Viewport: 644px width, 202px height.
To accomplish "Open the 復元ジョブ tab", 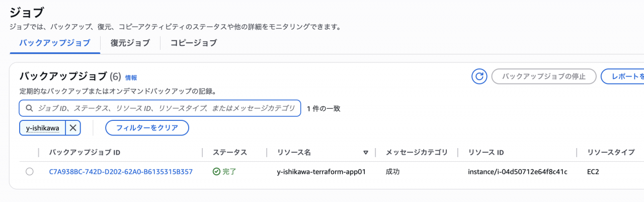I will point(130,43).
